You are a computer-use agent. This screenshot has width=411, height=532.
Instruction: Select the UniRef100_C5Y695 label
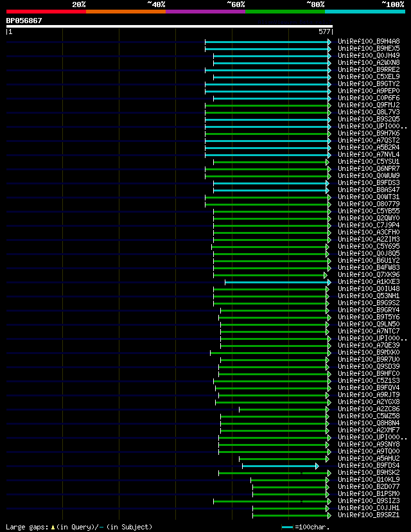coord(369,246)
